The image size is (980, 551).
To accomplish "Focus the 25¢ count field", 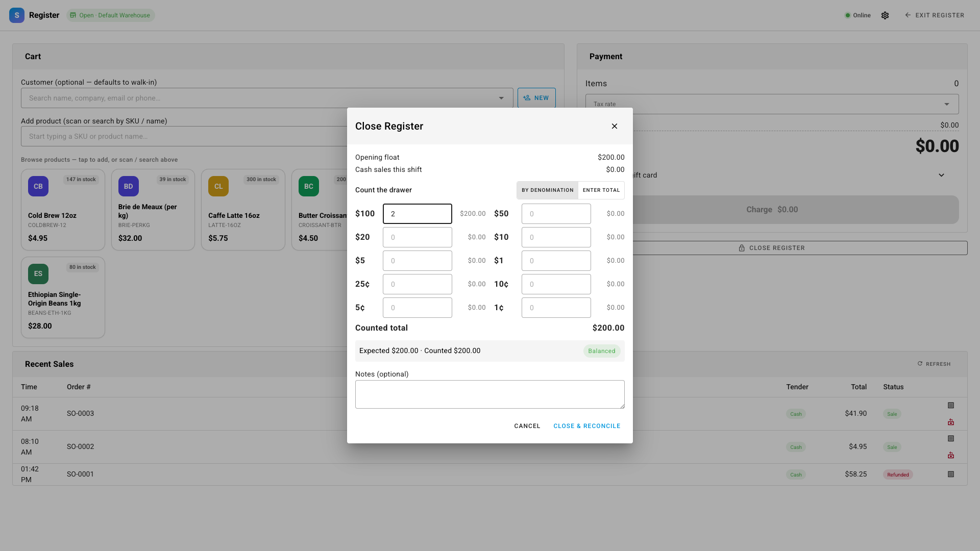I will click(418, 284).
